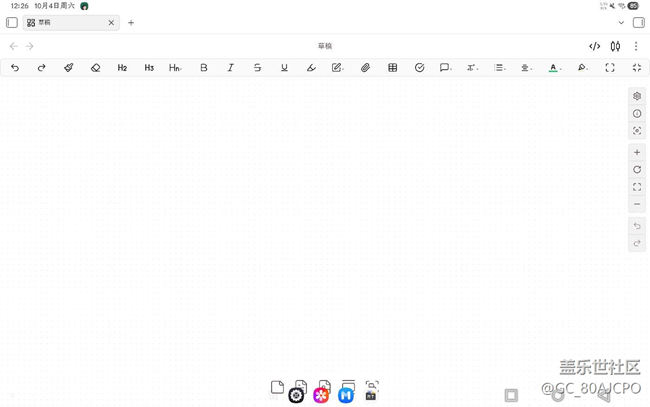Screen dimensions: 650x407
Task: Expand the Hn heading level dropdown
Action: [175, 68]
